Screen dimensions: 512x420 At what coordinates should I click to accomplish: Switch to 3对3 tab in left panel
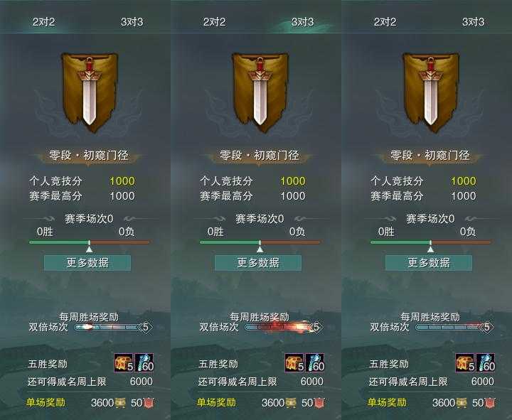[x=132, y=22]
